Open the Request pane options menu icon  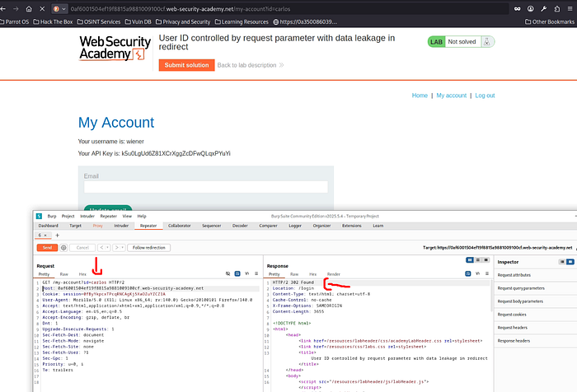click(256, 273)
